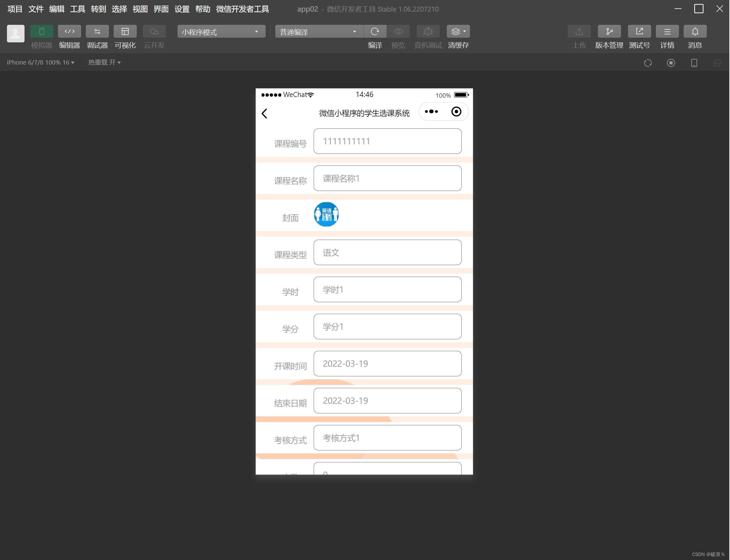Click the 课程名称 input field
730x560 pixels.
pyautogui.click(x=388, y=178)
